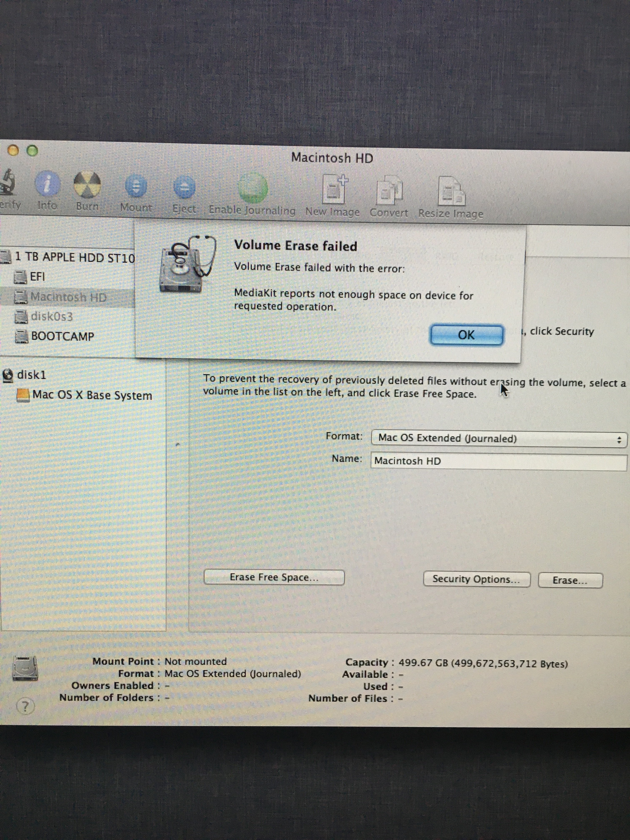Open the Info toolbar icon
Image resolution: width=630 pixels, height=840 pixels.
click(47, 184)
